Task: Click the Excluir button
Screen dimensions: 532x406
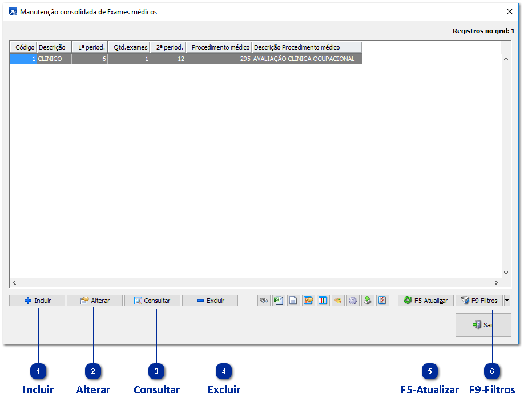Action: 210,301
